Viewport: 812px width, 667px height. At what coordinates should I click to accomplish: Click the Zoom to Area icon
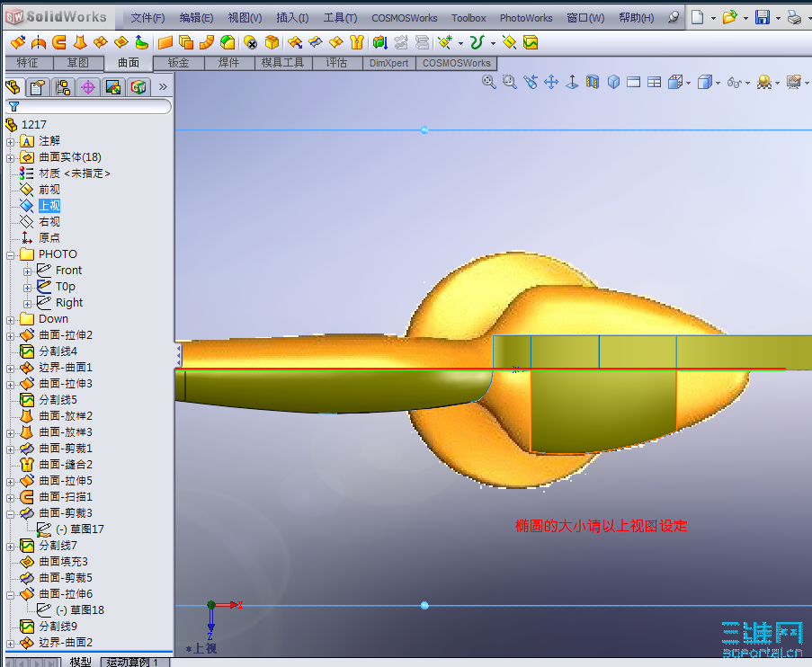pyautogui.click(x=510, y=82)
